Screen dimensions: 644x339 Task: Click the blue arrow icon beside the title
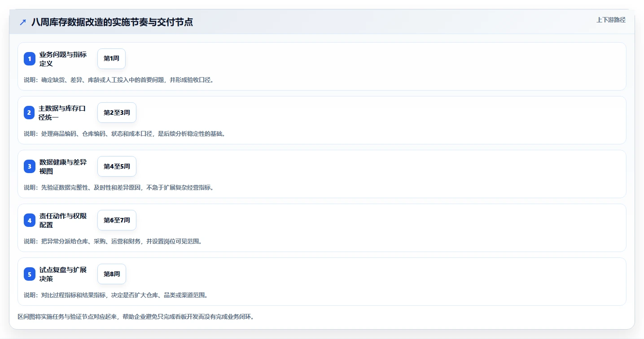click(23, 22)
